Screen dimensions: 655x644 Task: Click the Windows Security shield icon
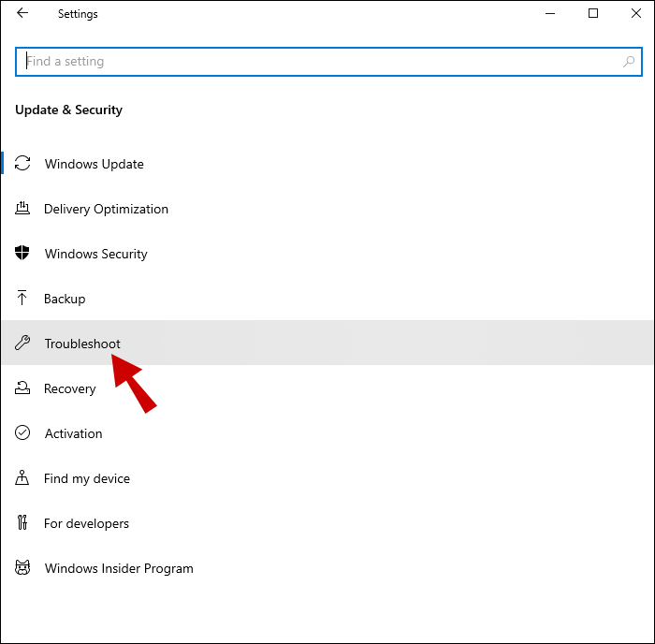coord(23,254)
